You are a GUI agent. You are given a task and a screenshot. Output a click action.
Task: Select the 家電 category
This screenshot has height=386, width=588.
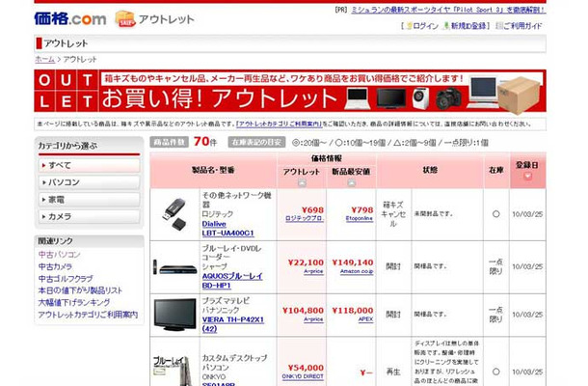click(x=90, y=200)
